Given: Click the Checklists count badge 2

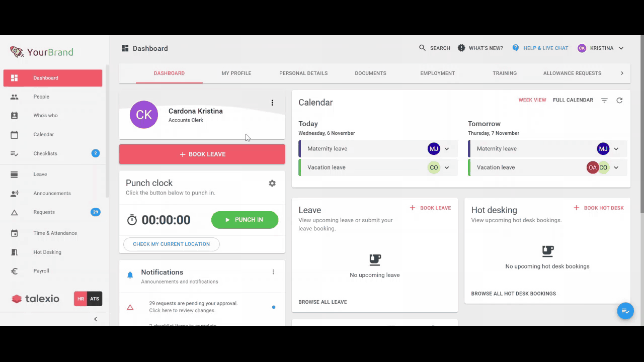Looking at the screenshot, I should 96,153.
